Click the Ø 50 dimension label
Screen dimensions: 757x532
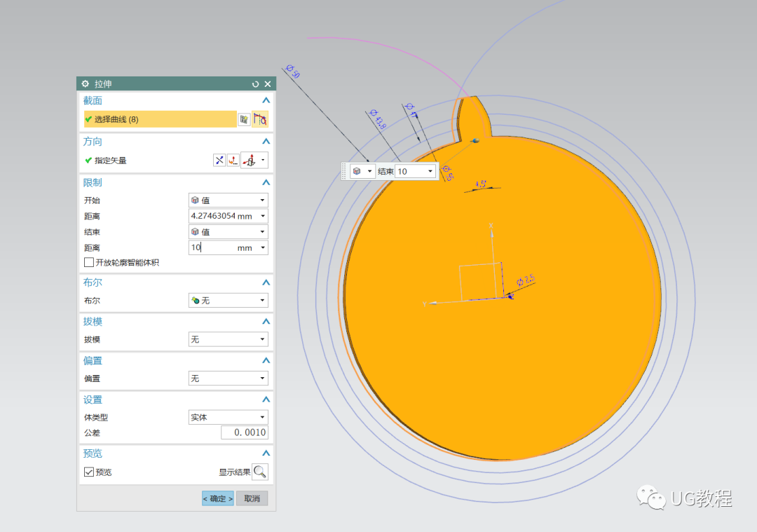point(293,71)
